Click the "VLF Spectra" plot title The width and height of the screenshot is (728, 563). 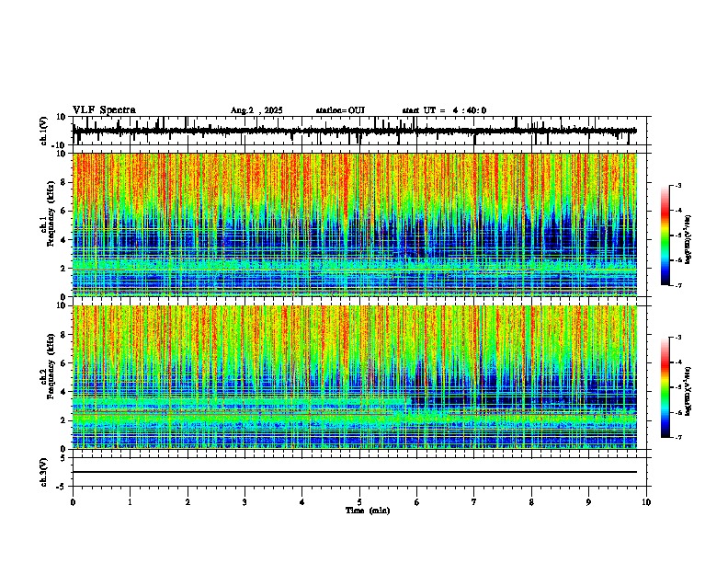click(x=104, y=109)
